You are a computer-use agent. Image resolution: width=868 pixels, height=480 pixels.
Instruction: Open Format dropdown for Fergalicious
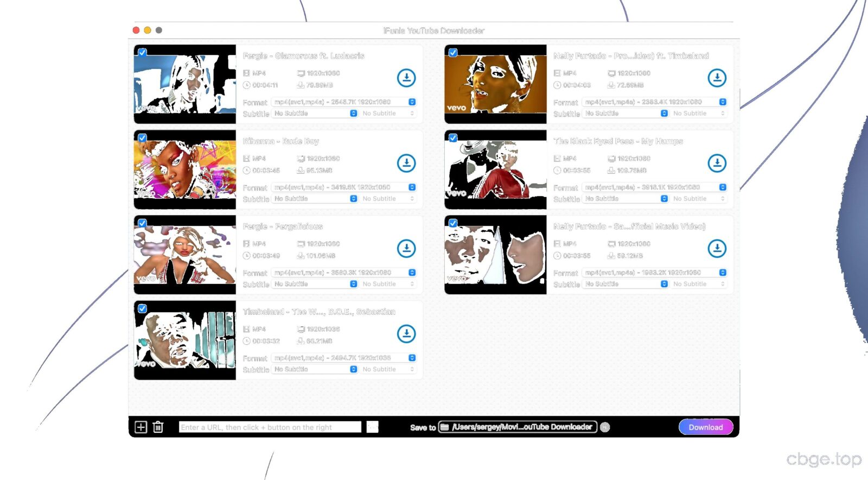point(344,273)
